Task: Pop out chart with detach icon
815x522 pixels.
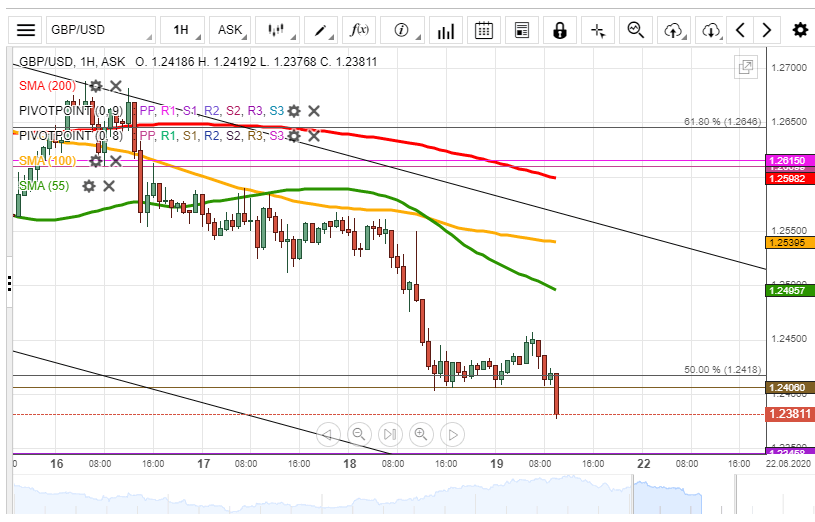Action: point(746,67)
